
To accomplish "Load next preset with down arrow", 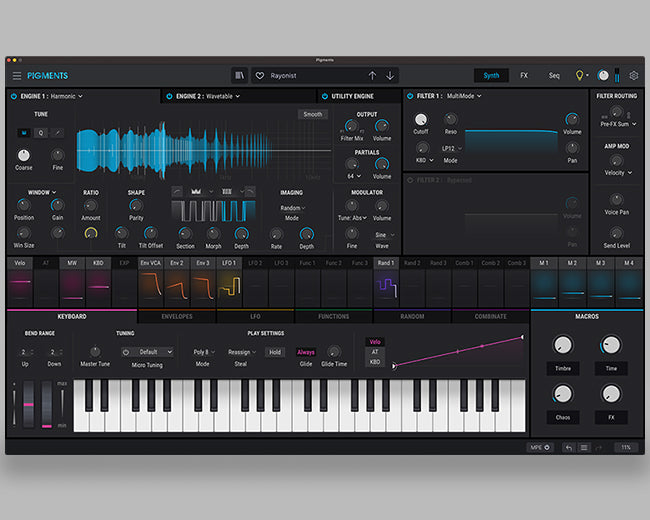I will pos(390,75).
